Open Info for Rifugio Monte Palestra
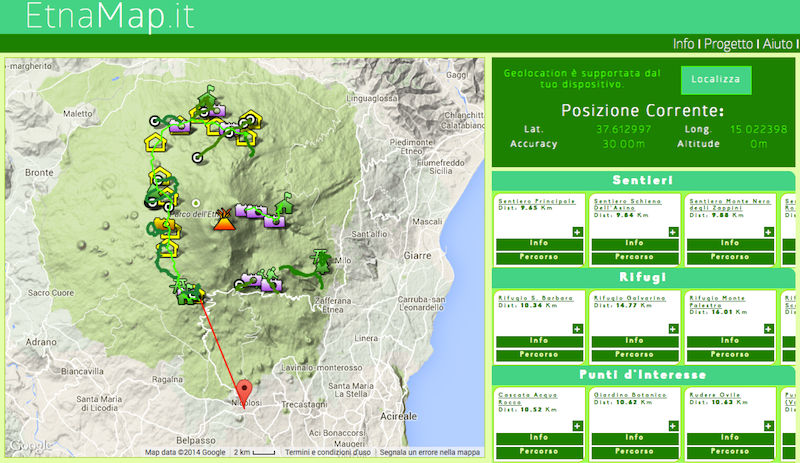This screenshot has height=463, width=800. click(730, 340)
